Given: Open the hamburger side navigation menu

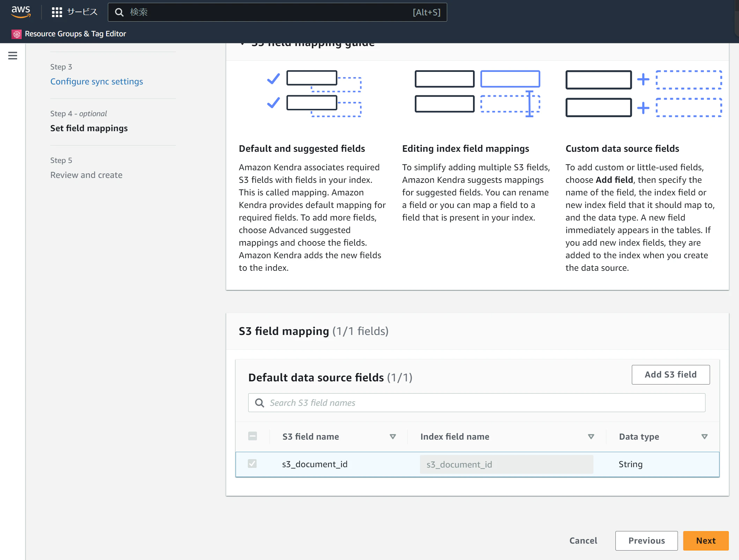Looking at the screenshot, I should [13, 55].
